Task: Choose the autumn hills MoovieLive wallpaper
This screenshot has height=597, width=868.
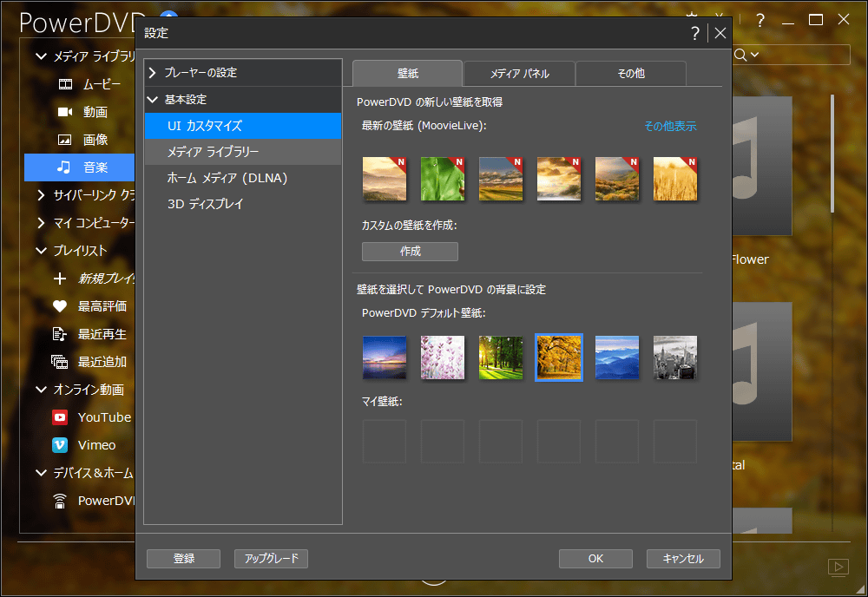Action: pyautogui.click(x=616, y=179)
